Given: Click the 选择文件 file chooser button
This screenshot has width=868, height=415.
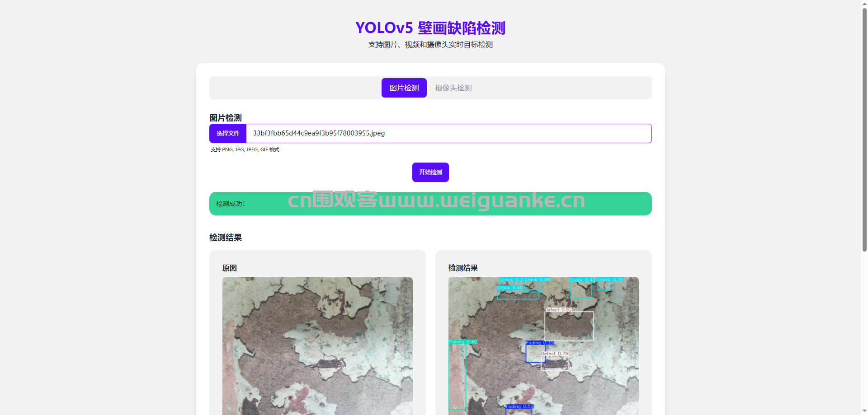Looking at the screenshot, I should (x=228, y=134).
